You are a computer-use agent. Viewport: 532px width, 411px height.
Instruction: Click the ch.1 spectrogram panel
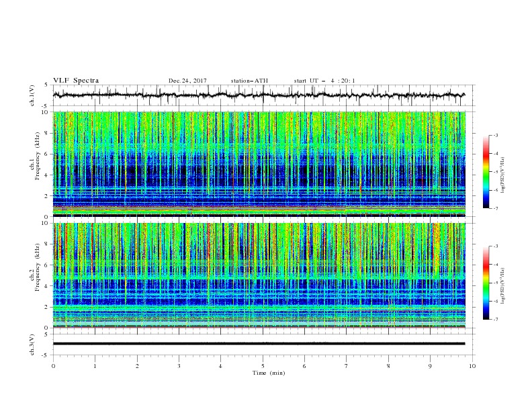259,164
